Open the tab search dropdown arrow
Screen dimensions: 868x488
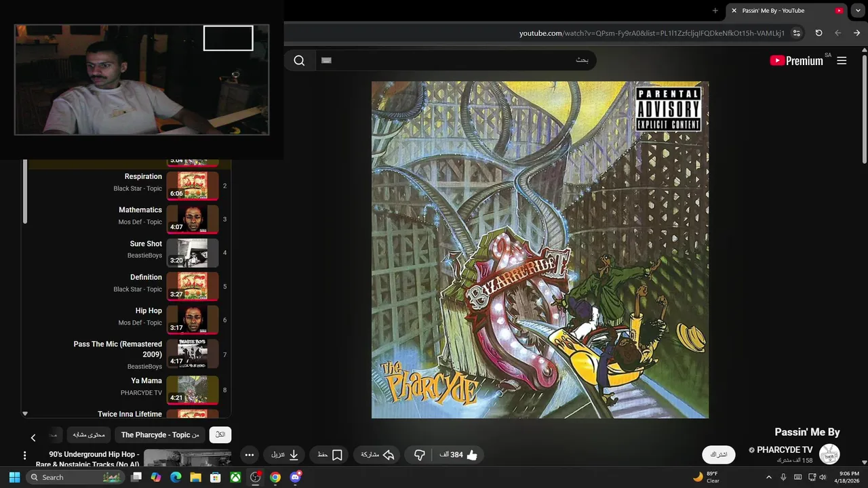pos(858,11)
